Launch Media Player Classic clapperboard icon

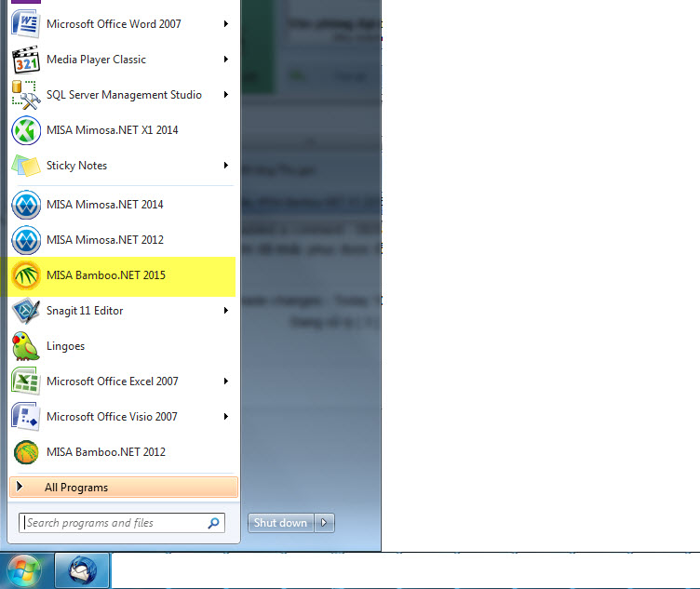pyautogui.click(x=25, y=60)
